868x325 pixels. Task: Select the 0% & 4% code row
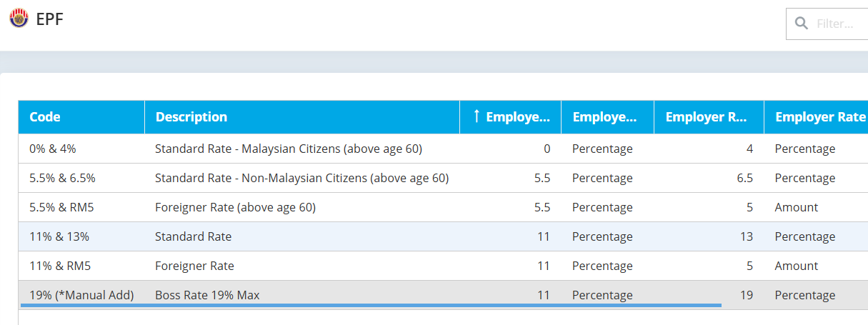coord(52,149)
